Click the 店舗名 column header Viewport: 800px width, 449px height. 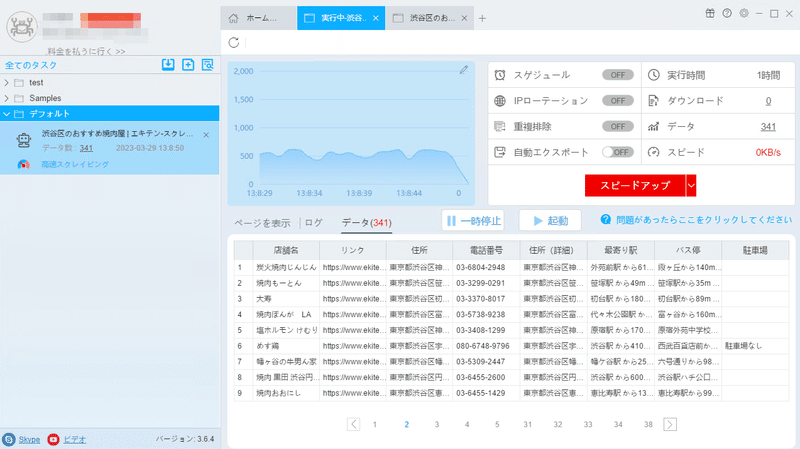(x=286, y=251)
